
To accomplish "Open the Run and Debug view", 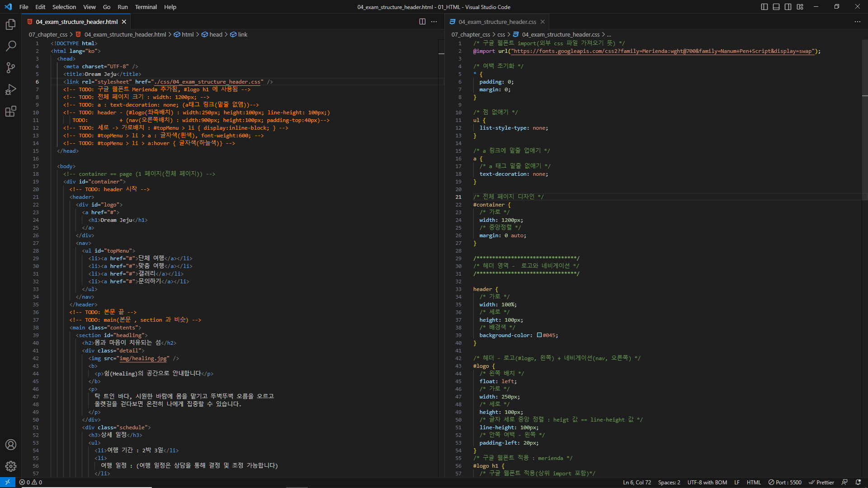I will pyautogui.click(x=11, y=89).
